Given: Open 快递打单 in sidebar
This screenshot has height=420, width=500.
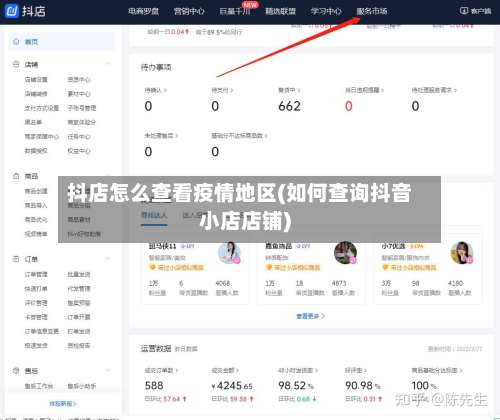Looking at the screenshot, I should [36, 289].
